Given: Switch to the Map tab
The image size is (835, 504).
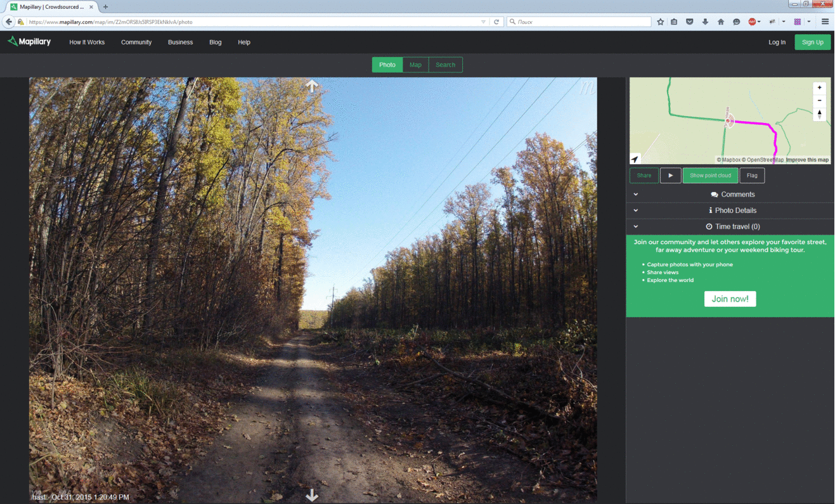Looking at the screenshot, I should coord(415,65).
